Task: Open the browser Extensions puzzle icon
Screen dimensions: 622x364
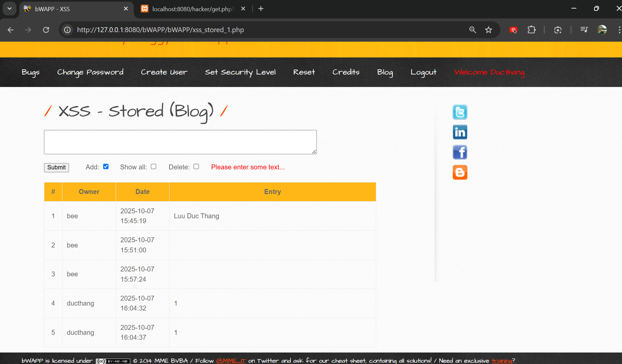Action: coord(531,30)
